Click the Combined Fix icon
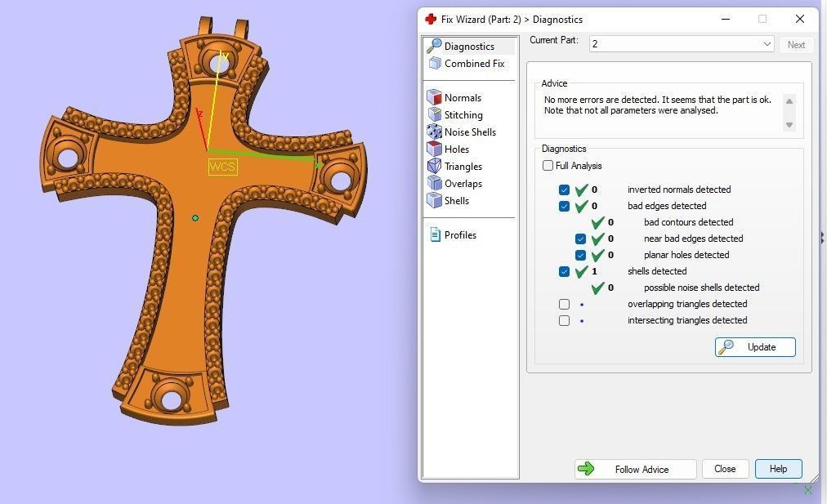This screenshot has width=827, height=504. (435, 63)
